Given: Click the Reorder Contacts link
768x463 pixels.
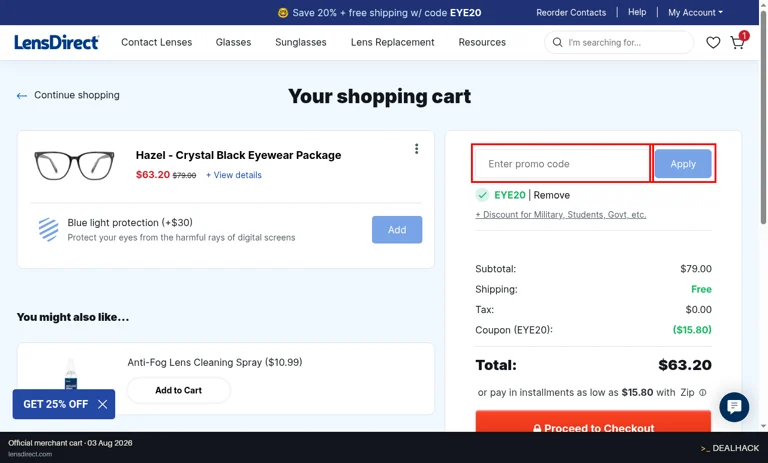Looking at the screenshot, I should click(x=571, y=13).
